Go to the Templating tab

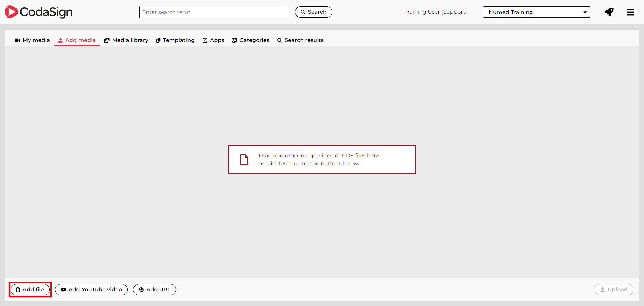tap(175, 40)
